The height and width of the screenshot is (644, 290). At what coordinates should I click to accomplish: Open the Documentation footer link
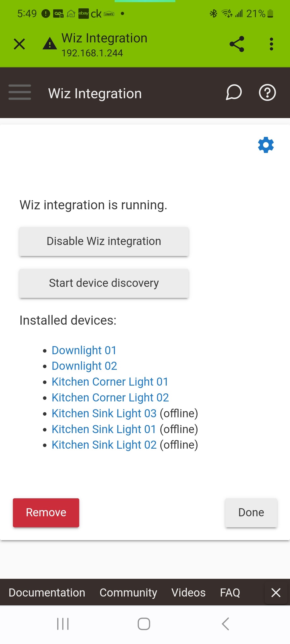point(47,592)
